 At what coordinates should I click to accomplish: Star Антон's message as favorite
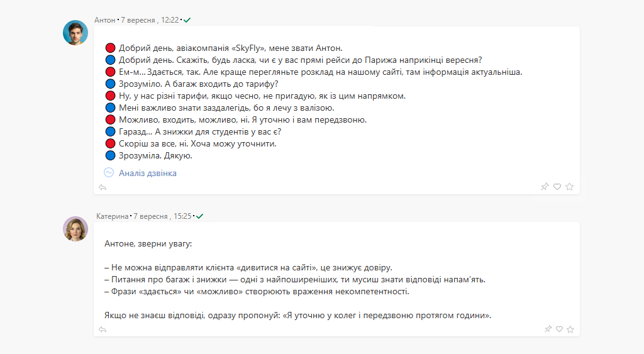coord(569,187)
